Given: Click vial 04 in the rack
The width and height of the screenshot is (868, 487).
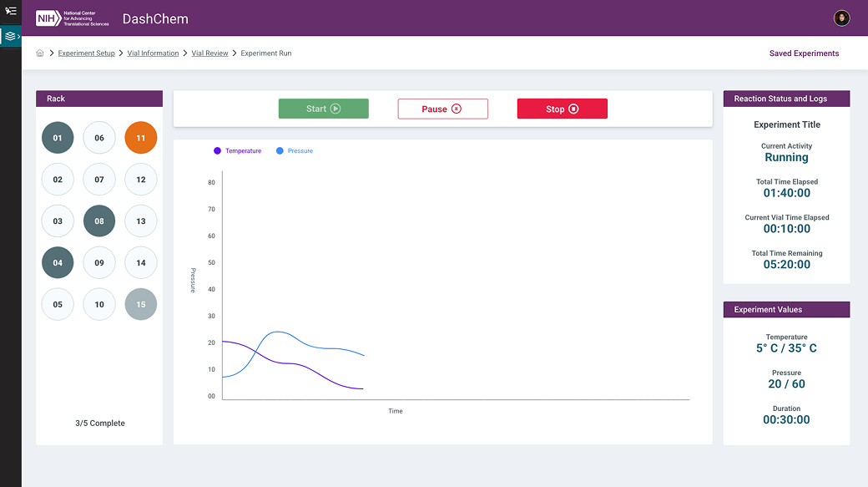Looking at the screenshot, I should point(58,262).
